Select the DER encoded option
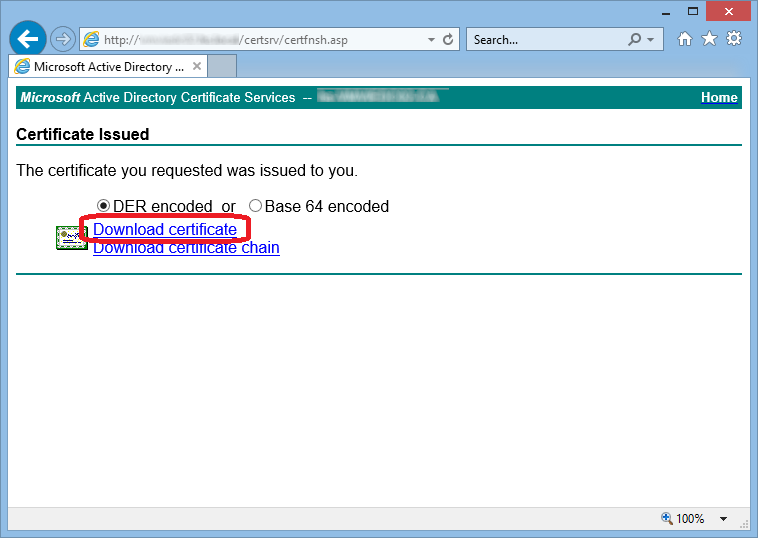 tap(103, 206)
